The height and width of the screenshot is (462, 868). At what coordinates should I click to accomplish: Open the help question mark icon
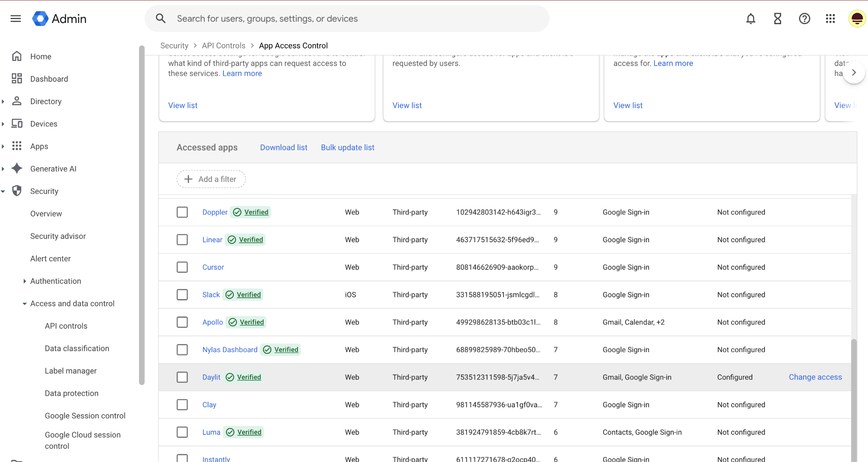pyautogui.click(x=804, y=19)
